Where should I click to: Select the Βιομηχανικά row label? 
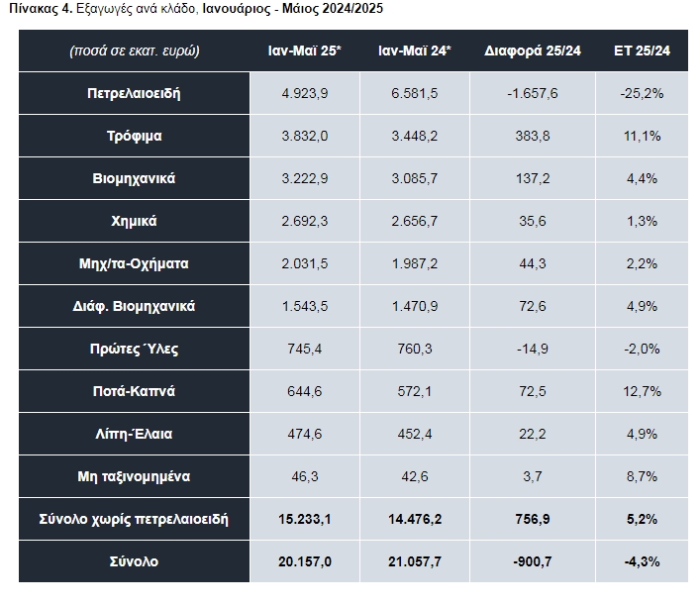[x=134, y=178]
